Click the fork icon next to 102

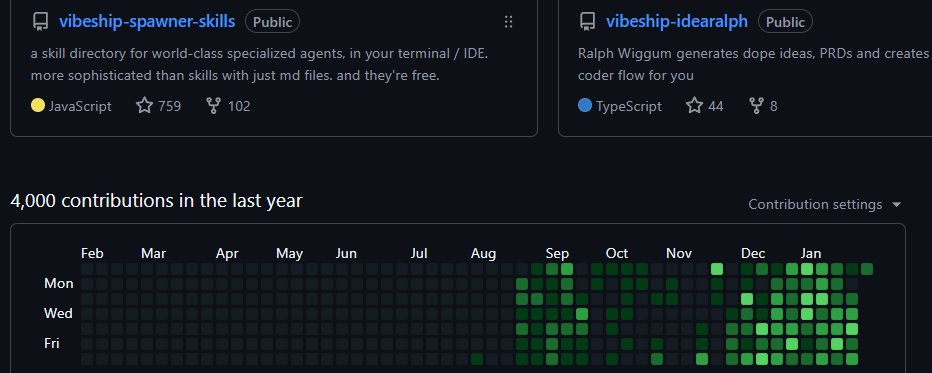tap(213, 106)
